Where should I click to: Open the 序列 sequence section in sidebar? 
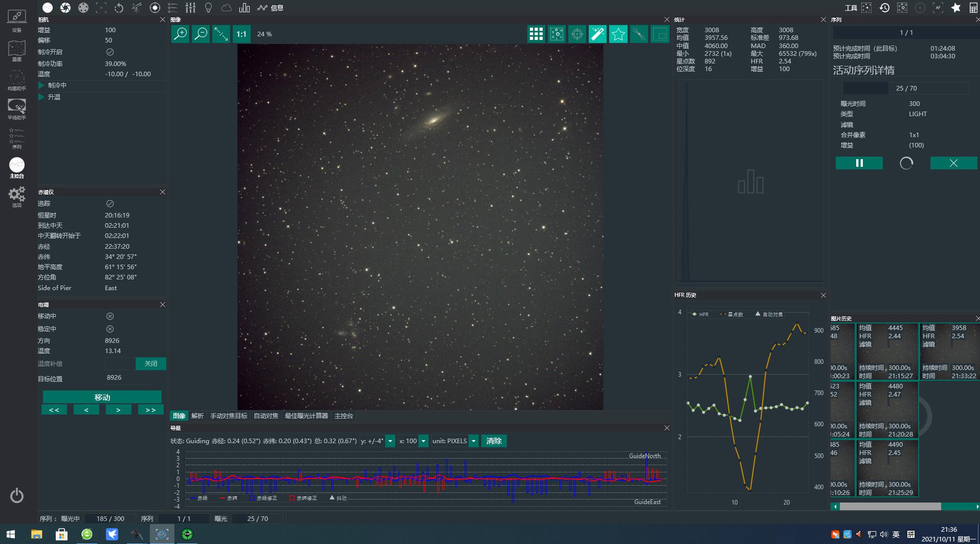coord(17,138)
